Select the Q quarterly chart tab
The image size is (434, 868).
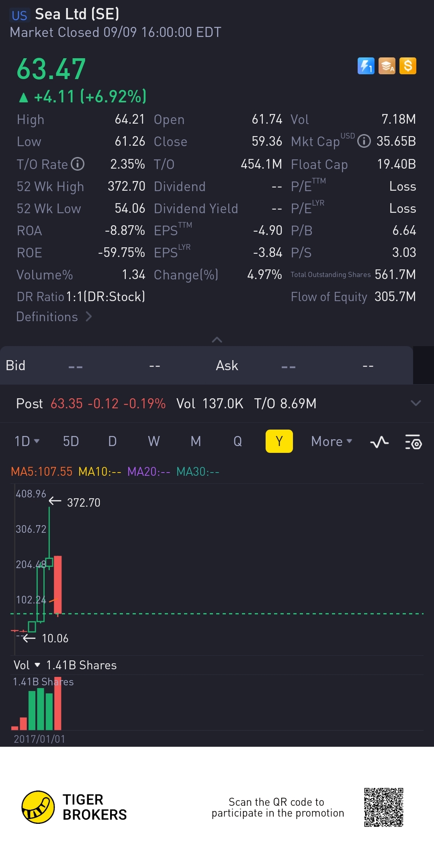point(237,441)
